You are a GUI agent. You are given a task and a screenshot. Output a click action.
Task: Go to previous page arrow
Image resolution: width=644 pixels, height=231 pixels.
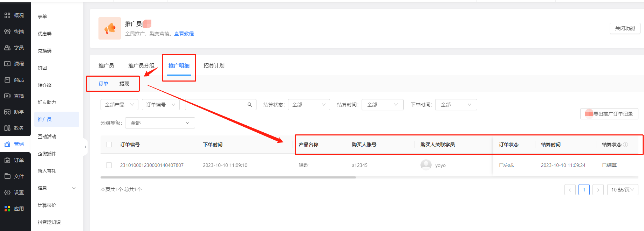[x=570, y=190]
